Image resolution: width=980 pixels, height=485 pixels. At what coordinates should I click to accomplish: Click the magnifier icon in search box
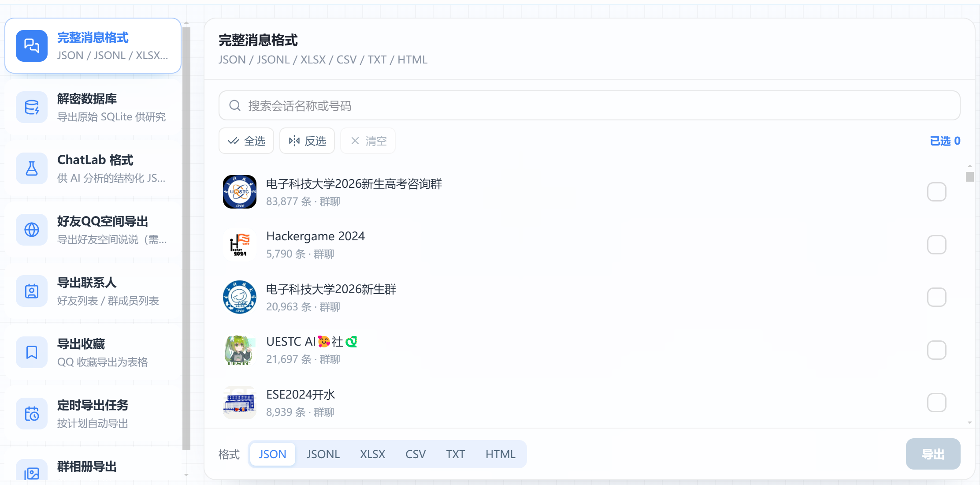(x=235, y=105)
